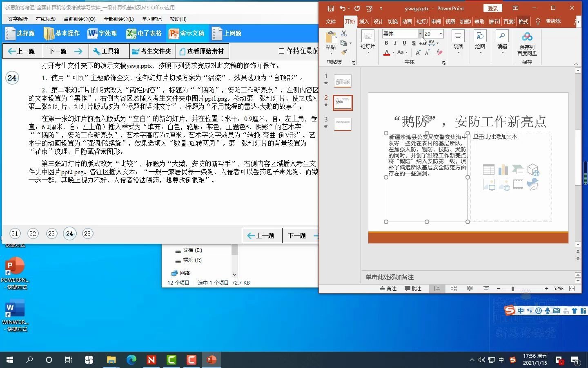Start slideshow using the 幻灯片放映 status bar icon
The height and width of the screenshot is (368, 588).
point(486,289)
